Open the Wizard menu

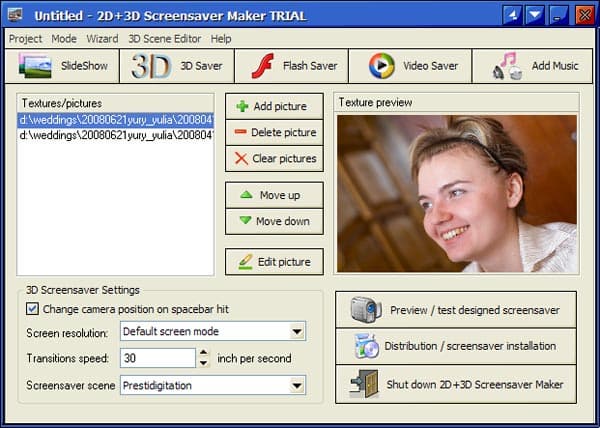click(x=102, y=39)
